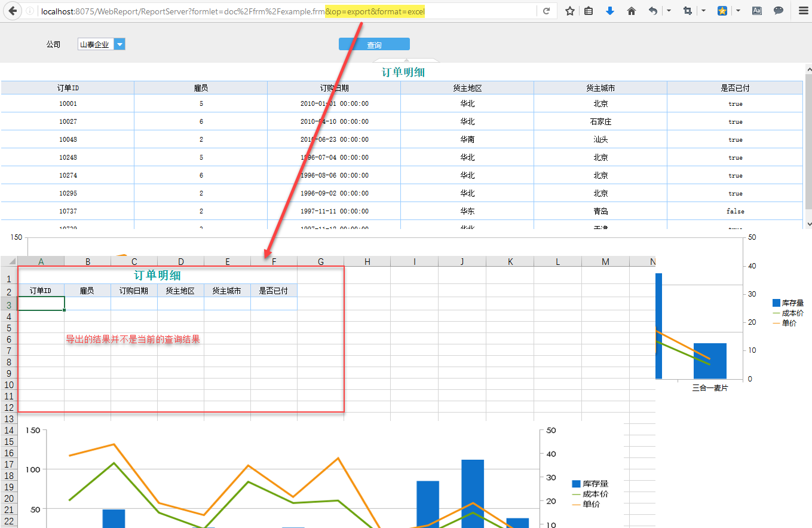Select spreadsheet column M header

[x=606, y=261]
